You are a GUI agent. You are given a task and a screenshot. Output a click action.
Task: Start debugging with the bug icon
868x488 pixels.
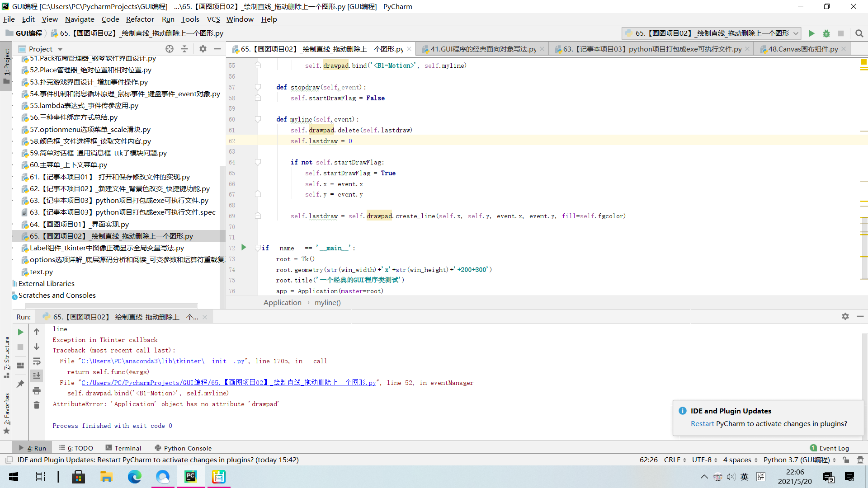[826, 33]
